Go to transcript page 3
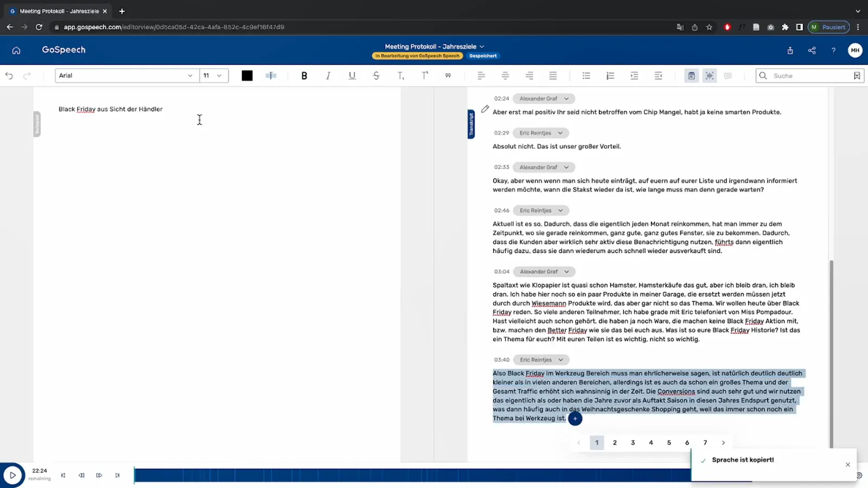The width and height of the screenshot is (868, 488). (633, 442)
